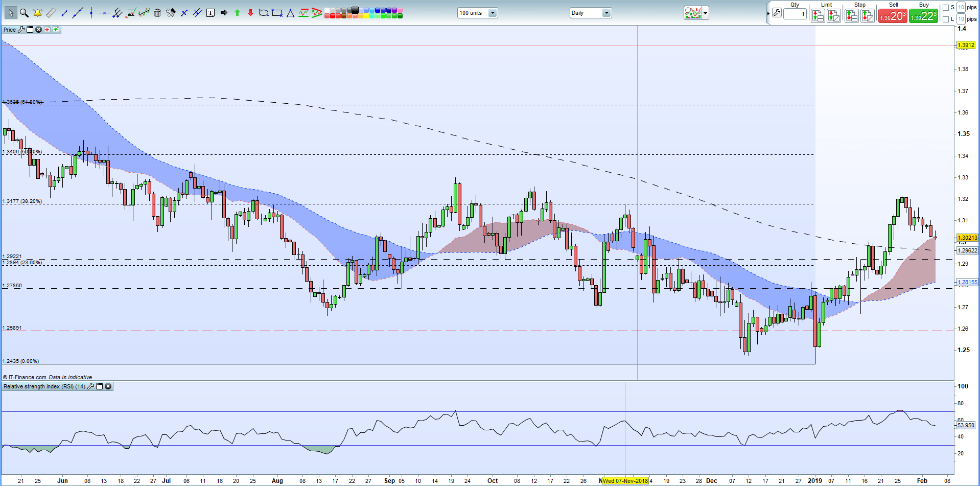Viewport: 980px width, 486px height.
Task: Toggle the L limit pips checkbox
Action: (x=946, y=19)
